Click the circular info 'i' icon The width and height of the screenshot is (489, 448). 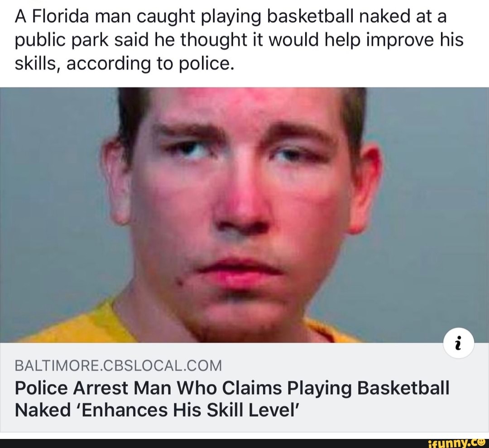click(x=458, y=343)
